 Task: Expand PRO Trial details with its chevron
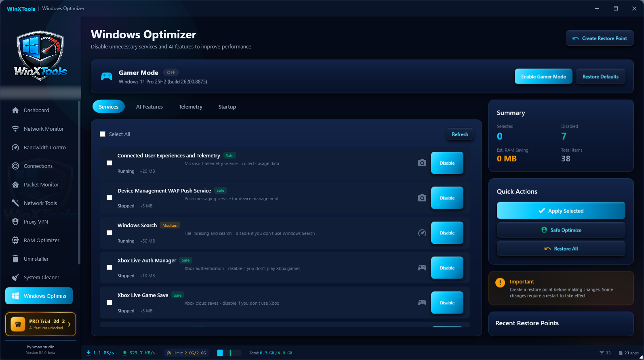coord(69,324)
